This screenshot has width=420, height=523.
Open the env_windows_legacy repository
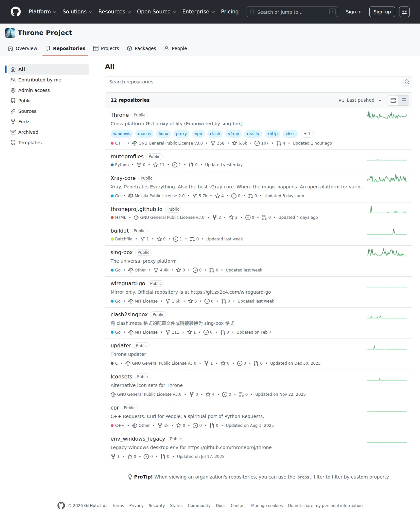tap(138, 439)
